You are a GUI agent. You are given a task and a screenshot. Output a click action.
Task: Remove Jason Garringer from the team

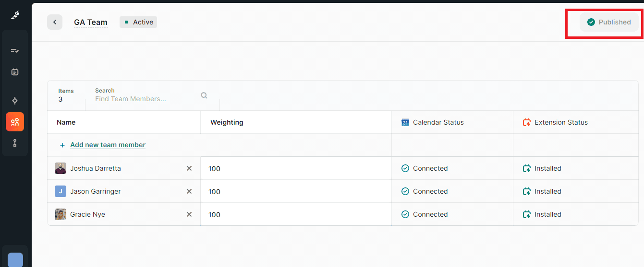[x=189, y=191]
